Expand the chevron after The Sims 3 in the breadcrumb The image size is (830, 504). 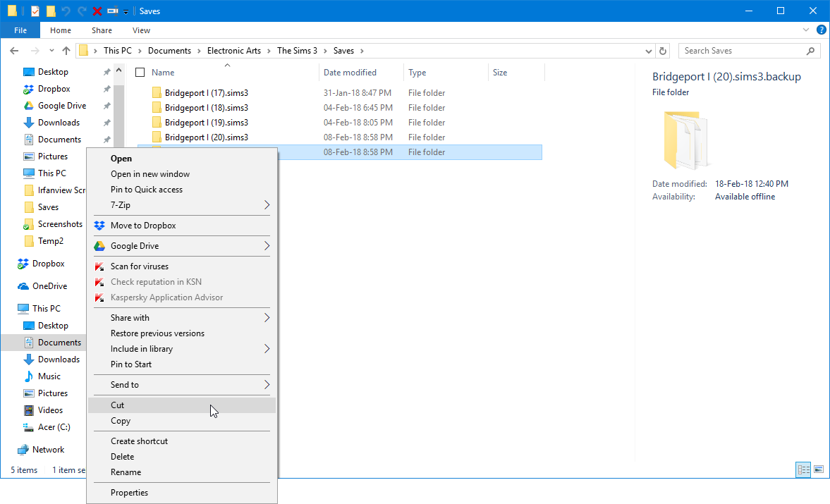tap(325, 51)
